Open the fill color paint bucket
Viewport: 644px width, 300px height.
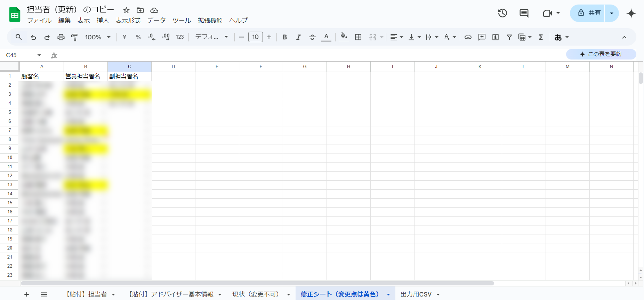(x=344, y=37)
